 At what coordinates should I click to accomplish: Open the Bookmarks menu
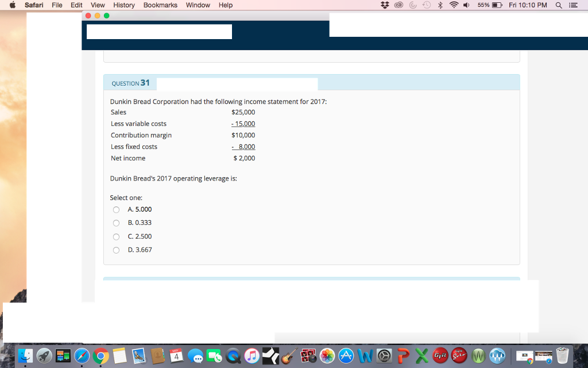click(160, 5)
